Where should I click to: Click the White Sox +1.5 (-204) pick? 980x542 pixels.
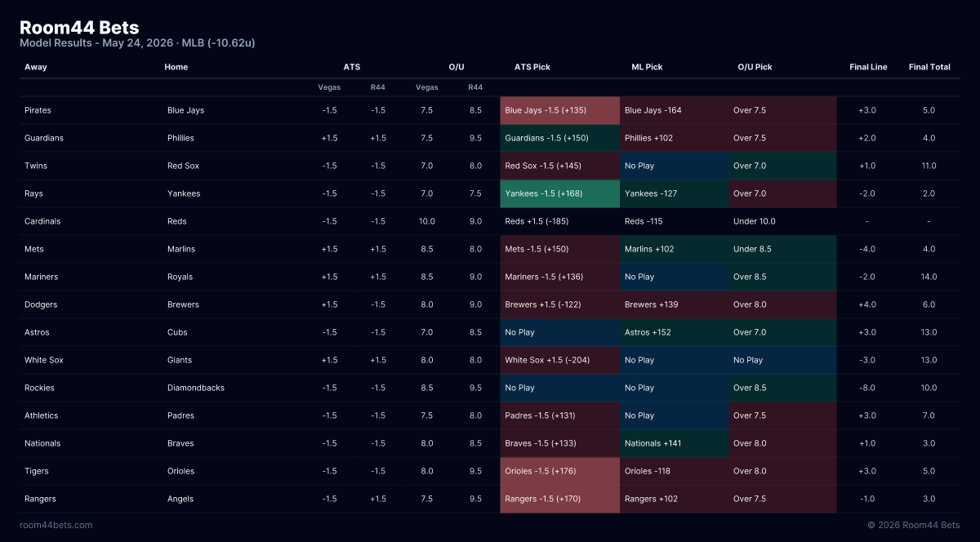tap(560, 360)
